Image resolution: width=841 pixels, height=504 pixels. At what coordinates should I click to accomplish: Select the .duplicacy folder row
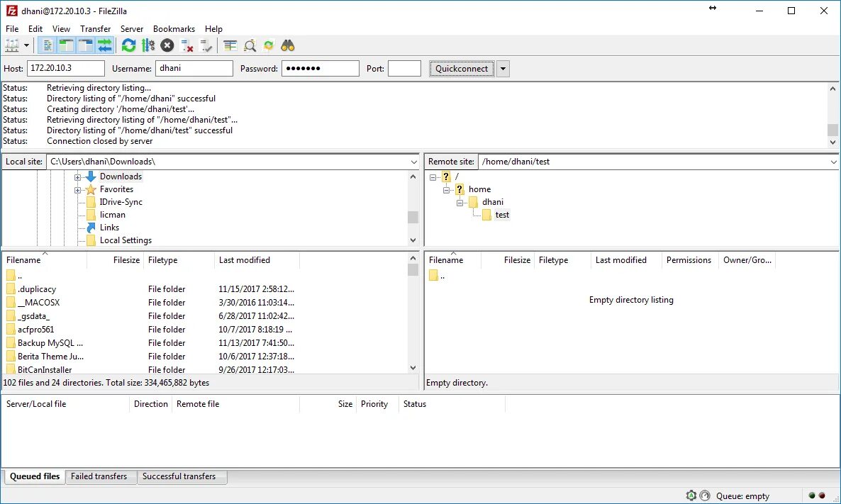point(204,289)
